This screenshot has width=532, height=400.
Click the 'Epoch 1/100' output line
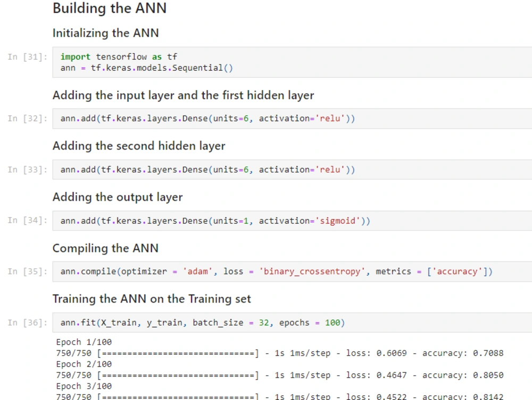point(84,342)
